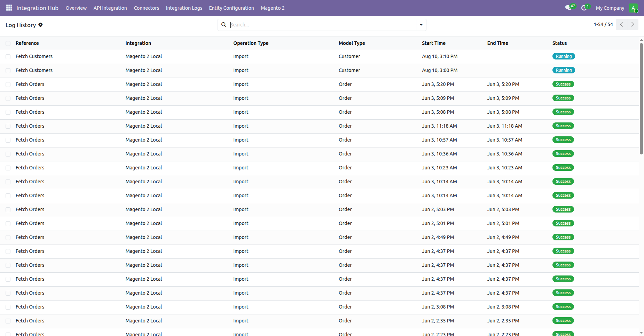Click 'Jun 3, 11:18 AM' end time cell
The image size is (644, 336).
(x=504, y=126)
